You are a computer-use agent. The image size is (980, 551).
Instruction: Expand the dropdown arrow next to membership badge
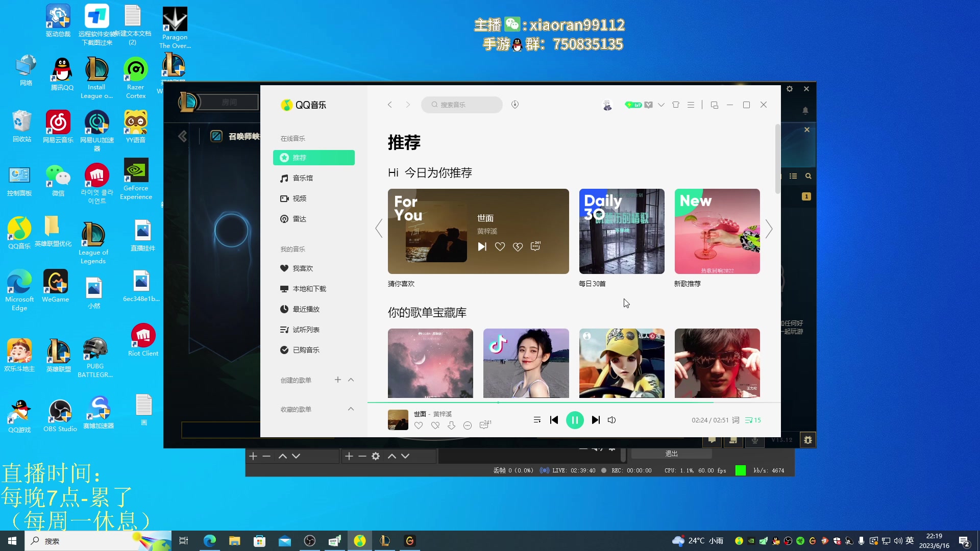click(661, 105)
